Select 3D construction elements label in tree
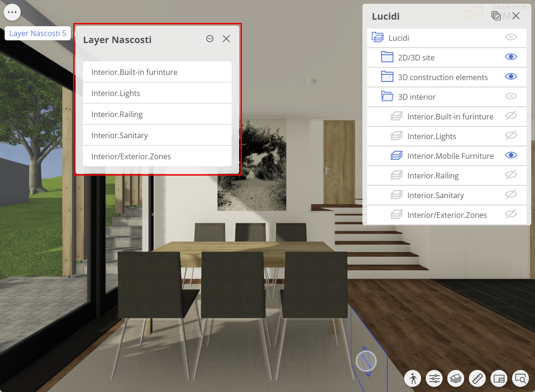The width and height of the screenshot is (535, 392). pos(443,77)
